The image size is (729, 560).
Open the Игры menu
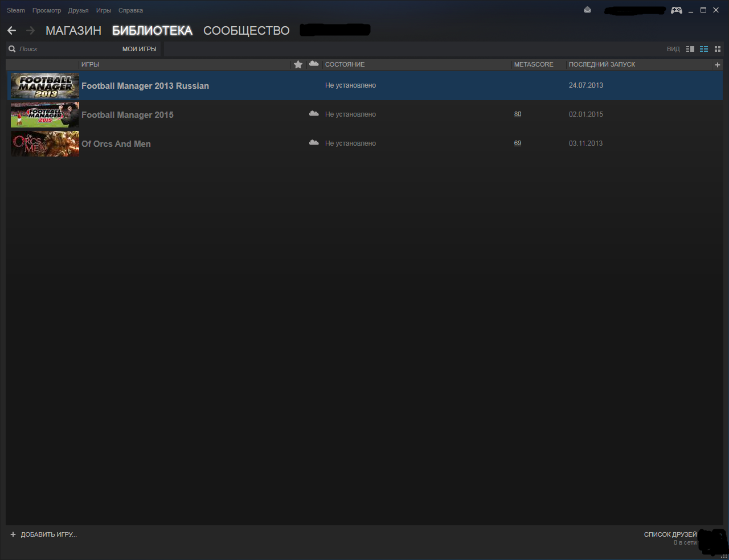coord(104,10)
